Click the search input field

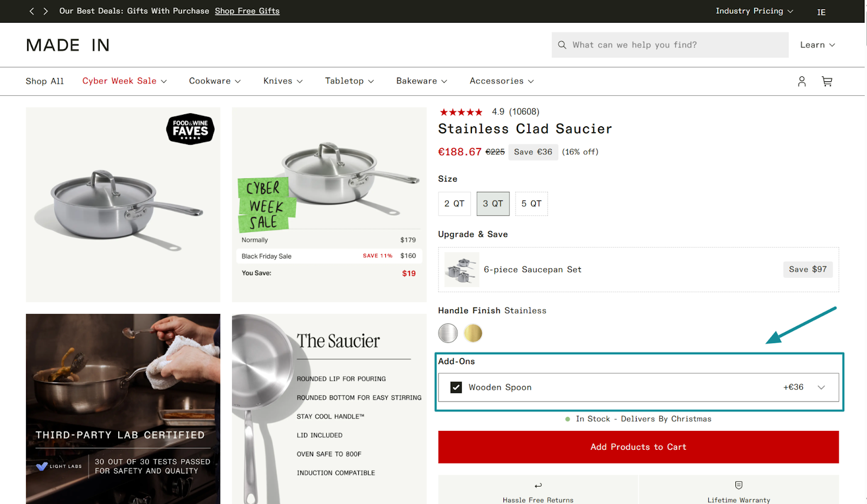(x=670, y=45)
